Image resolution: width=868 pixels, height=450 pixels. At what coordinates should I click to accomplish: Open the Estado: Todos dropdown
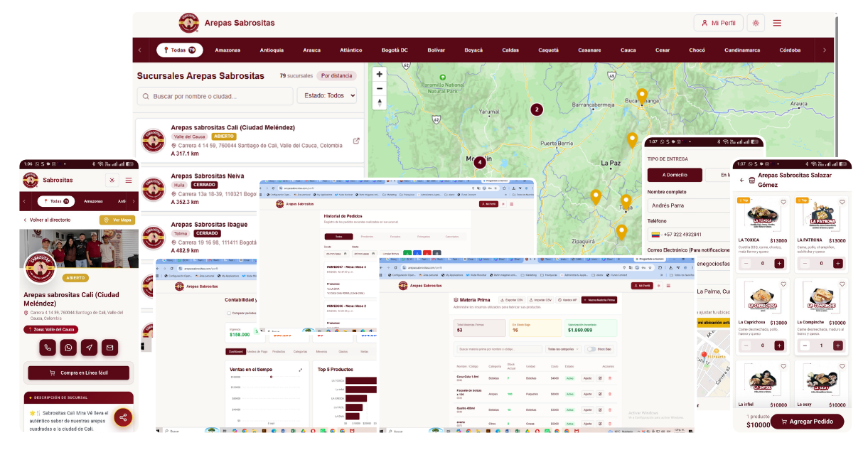326,96
